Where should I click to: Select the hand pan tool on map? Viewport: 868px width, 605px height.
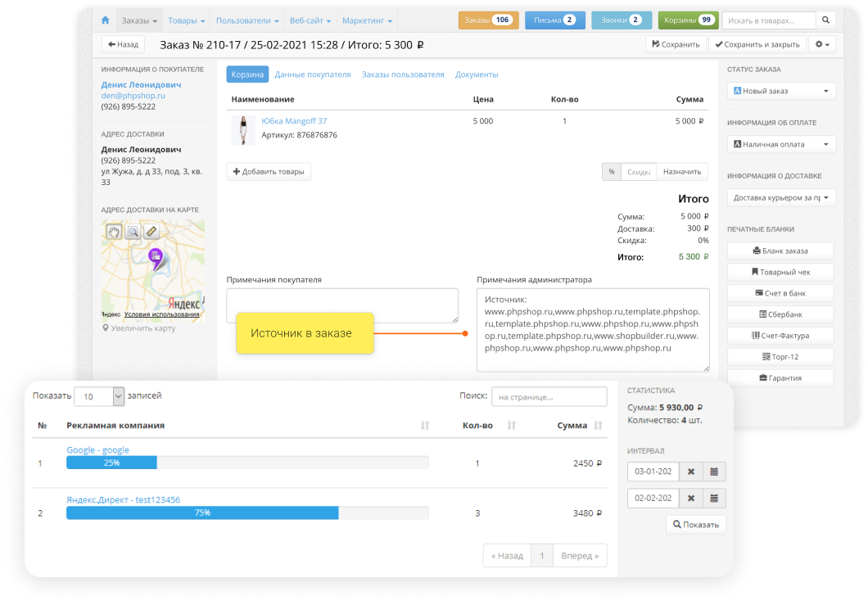click(114, 232)
